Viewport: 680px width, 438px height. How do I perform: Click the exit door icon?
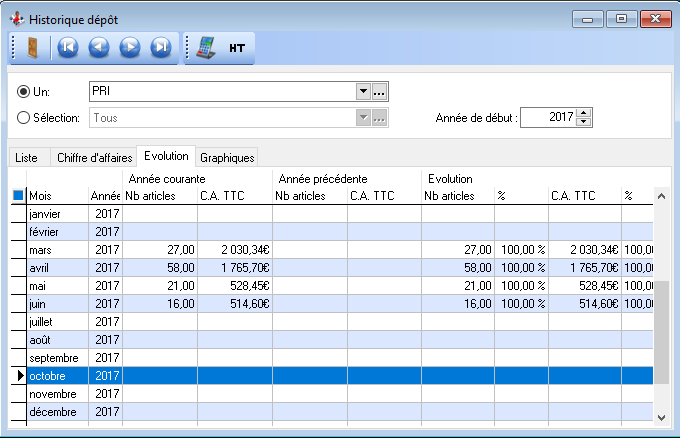(x=32, y=47)
